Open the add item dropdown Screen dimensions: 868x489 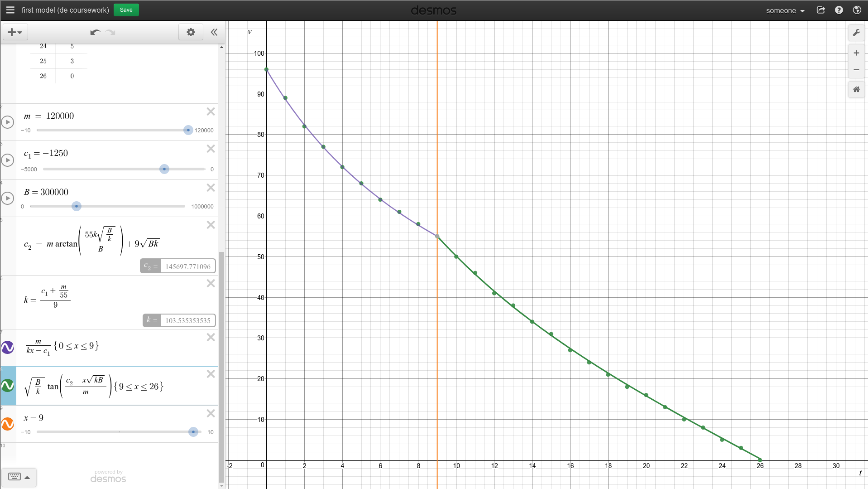pyautogui.click(x=15, y=32)
